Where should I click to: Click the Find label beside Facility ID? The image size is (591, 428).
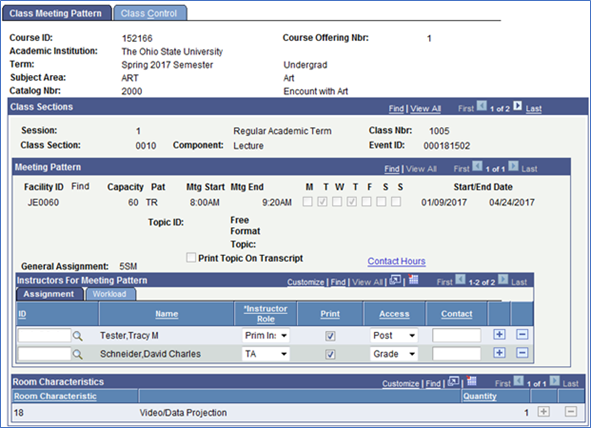click(x=80, y=186)
